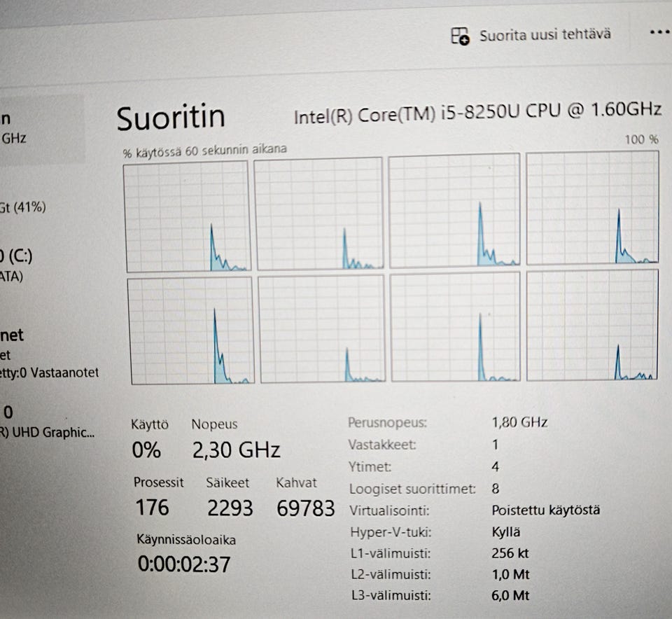Run a new task via Suorita uusi tehtävä
This screenshot has height=619, width=672.
pyautogui.click(x=531, y=35)
